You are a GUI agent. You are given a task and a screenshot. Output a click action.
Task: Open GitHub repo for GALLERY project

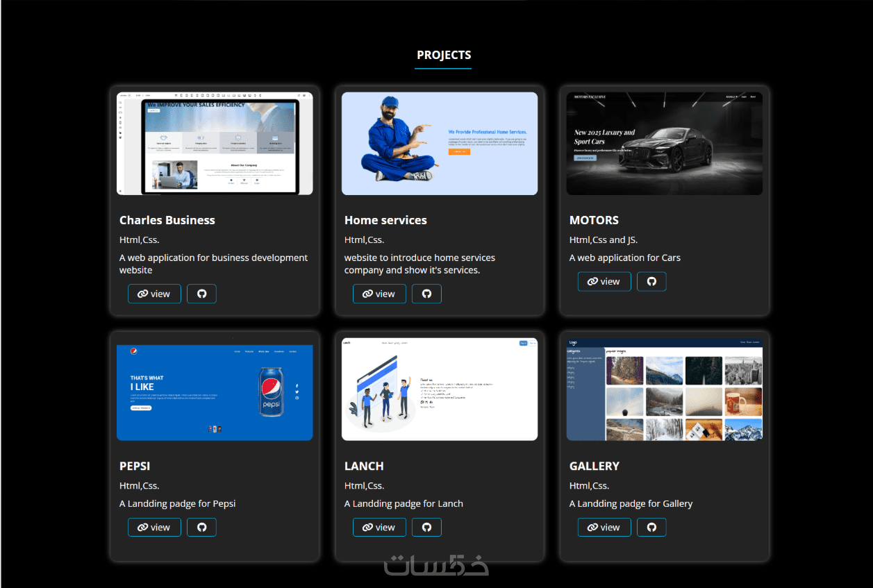pyautogui.click(x=651, y=527)
